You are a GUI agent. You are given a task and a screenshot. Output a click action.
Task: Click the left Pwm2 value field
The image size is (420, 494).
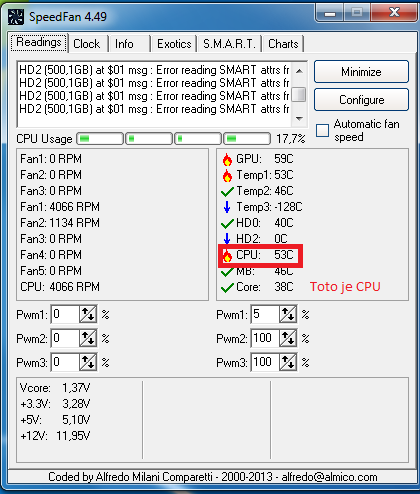point(65,338)
